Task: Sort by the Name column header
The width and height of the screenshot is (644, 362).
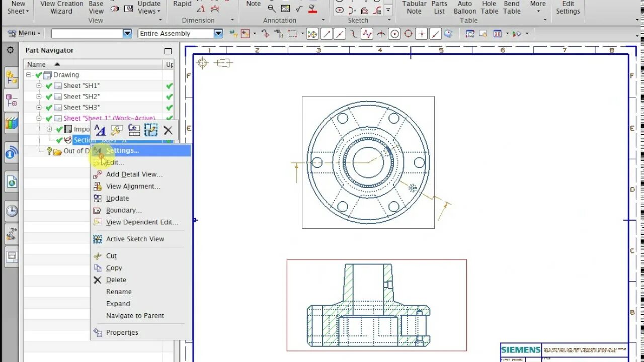Action: (x=94, y=64)
